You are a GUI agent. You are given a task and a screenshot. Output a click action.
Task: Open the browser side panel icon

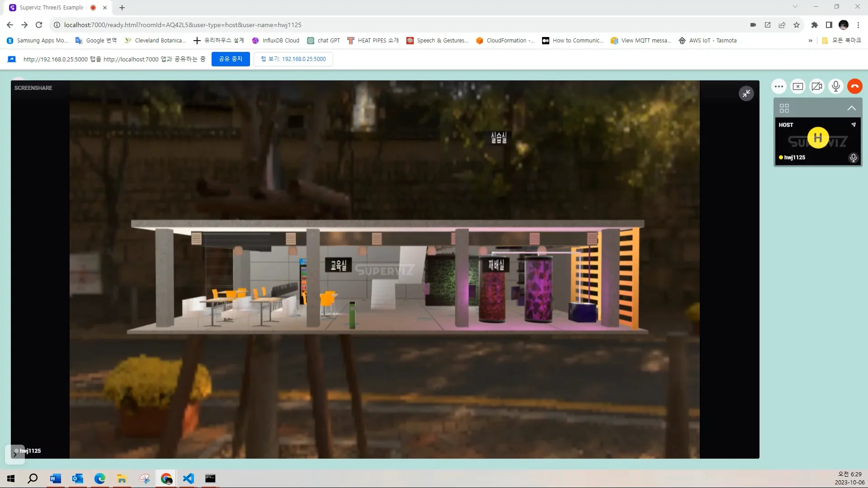[x=829, y=25]
